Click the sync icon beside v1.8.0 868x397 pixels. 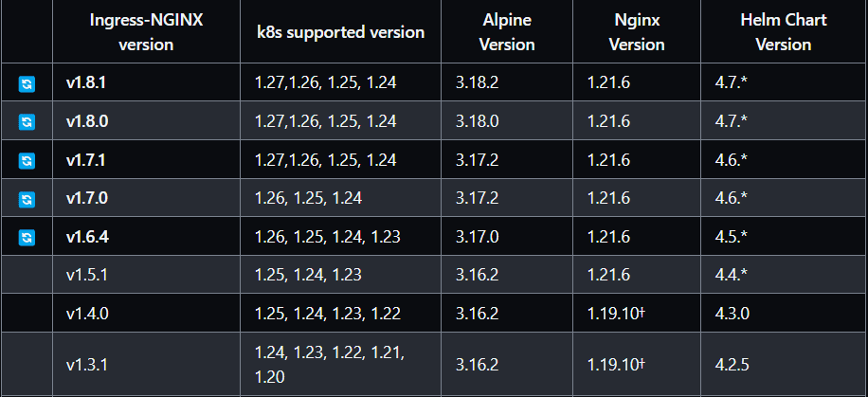(x=27, y=122)
